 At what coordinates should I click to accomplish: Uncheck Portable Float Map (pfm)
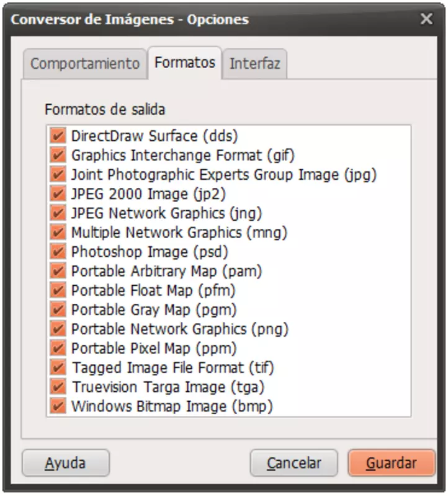(x=58, y=290)
